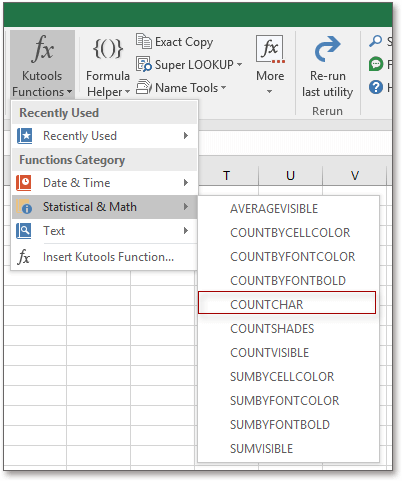Expand the Kutools Functions dropdown arrow
Image resolution: width=402 pixels, height=481 pixels.
(69, 91)
